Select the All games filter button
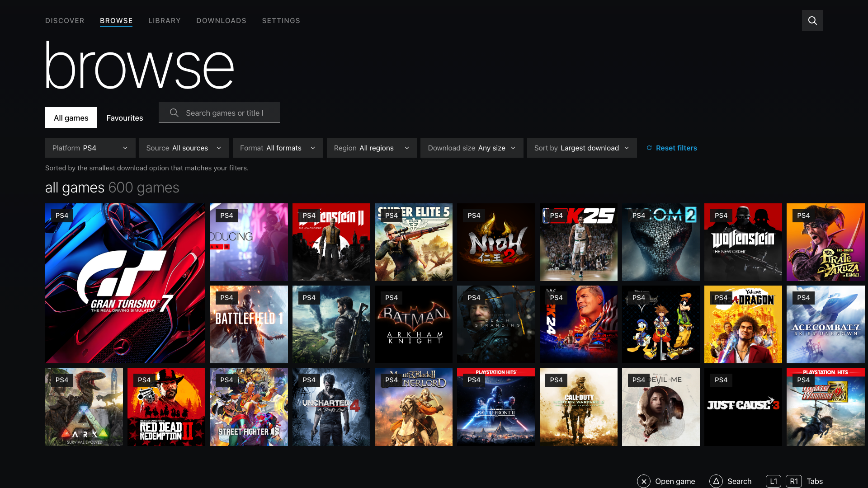Viewport: 868px width, 488px height. [71, 117]
